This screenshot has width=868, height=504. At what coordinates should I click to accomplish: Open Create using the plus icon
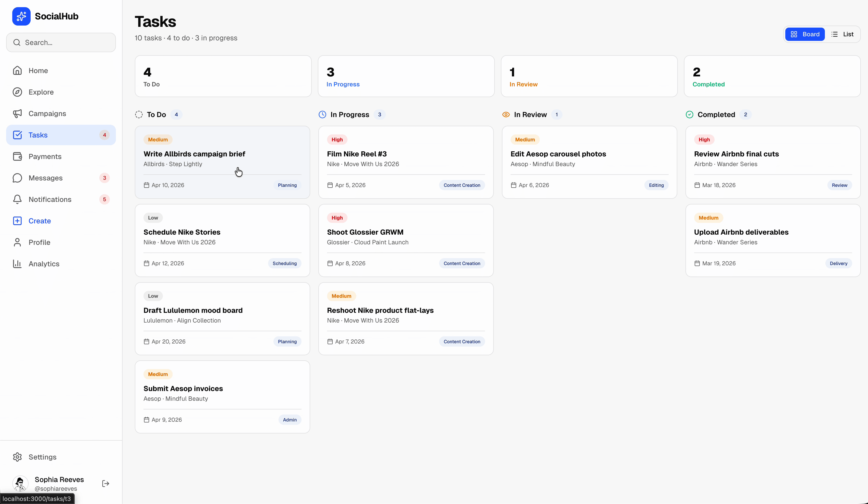point(17,221)
